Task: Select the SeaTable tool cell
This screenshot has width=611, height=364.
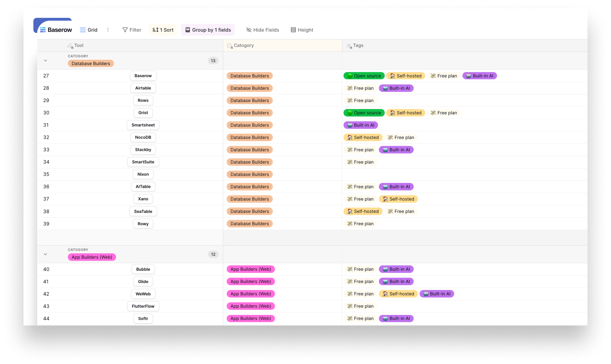Action: 143,211
